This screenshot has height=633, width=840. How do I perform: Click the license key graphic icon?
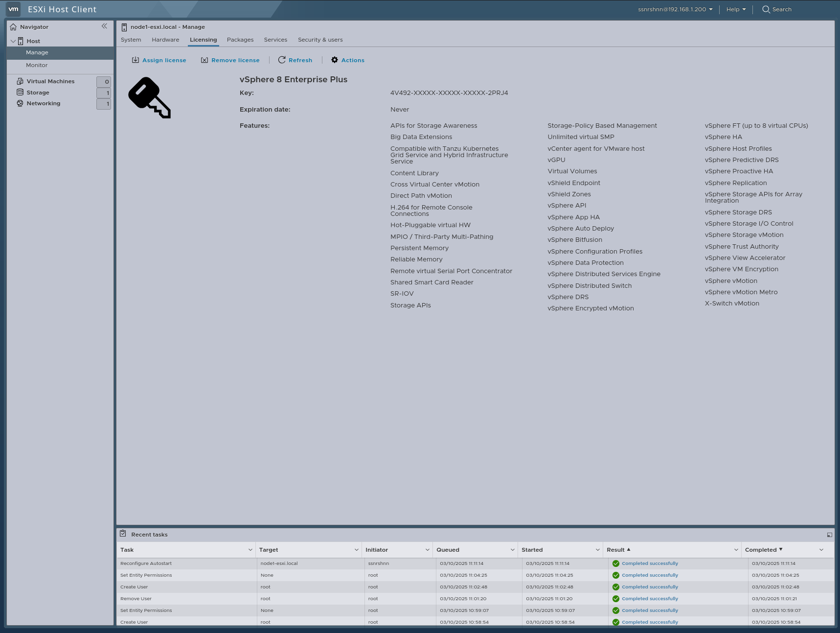[x=149, y=97]
